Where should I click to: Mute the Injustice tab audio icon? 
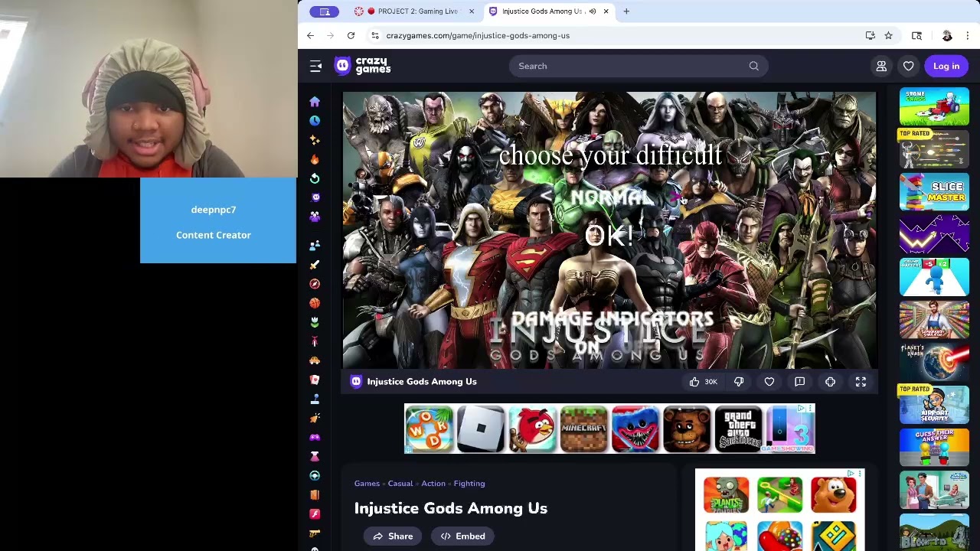pyautogui.click(x=593, y=11)
